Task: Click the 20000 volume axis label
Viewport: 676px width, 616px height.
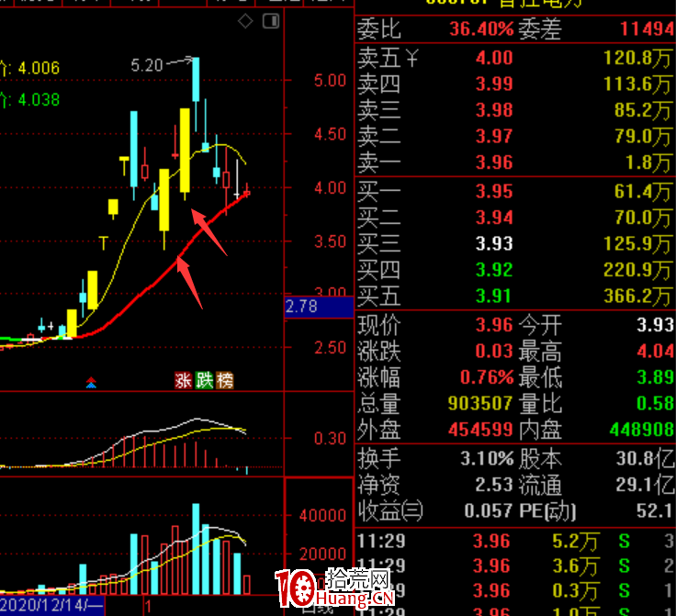Action: coord(322,554)
